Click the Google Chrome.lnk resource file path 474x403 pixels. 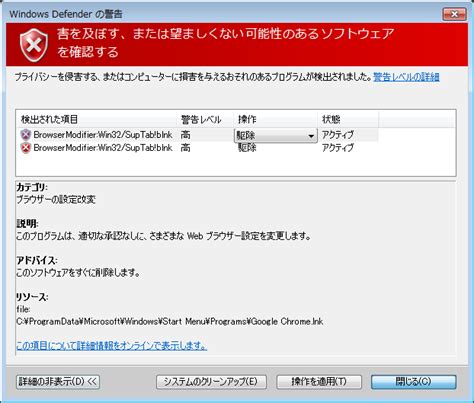point(170,322)
